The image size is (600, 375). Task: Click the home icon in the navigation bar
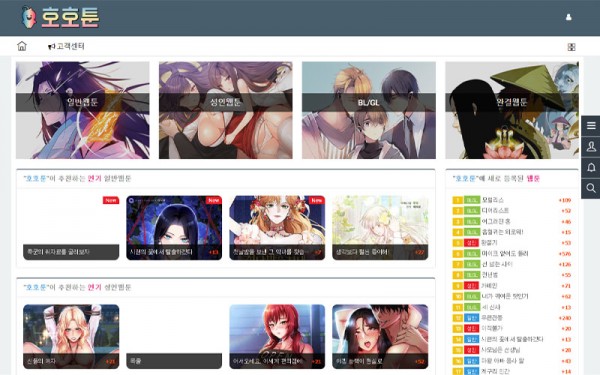pyautogui.click(x=22, y=46)
